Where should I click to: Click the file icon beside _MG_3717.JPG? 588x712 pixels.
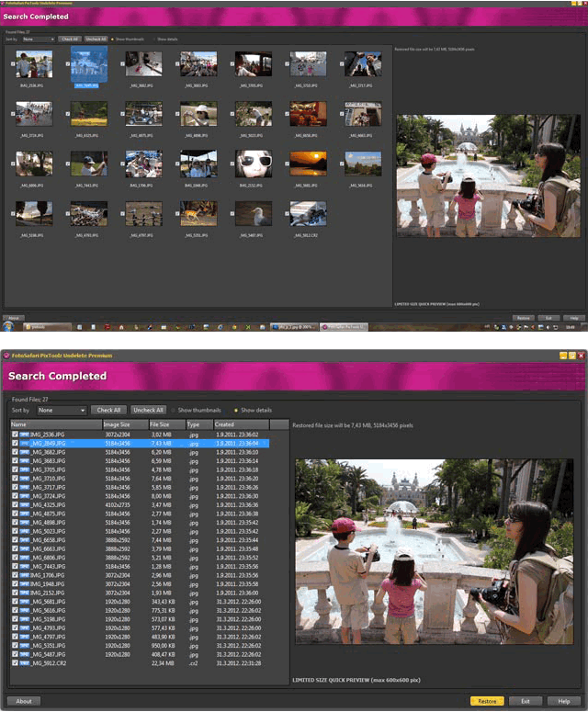tap(24, 487)
